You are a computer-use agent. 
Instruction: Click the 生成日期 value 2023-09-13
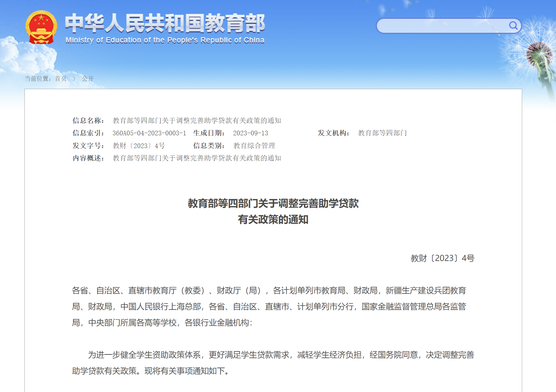[x=250, y=133]
